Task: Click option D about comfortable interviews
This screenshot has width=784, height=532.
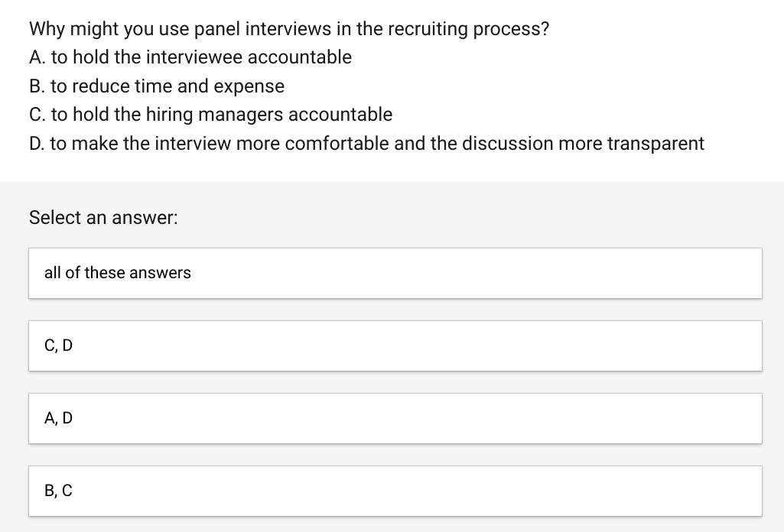Action: [366, 143]
